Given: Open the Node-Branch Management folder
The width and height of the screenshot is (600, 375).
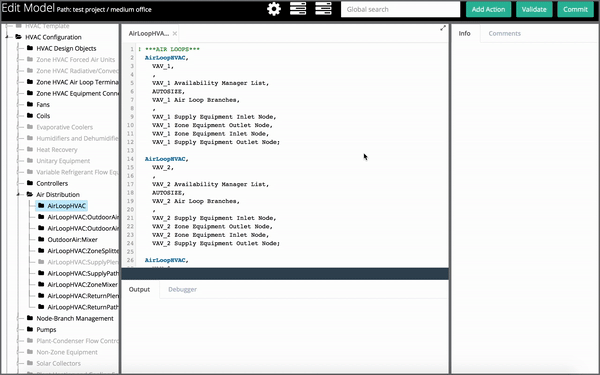Looking at the screenshot, I should tap(75, 318).
